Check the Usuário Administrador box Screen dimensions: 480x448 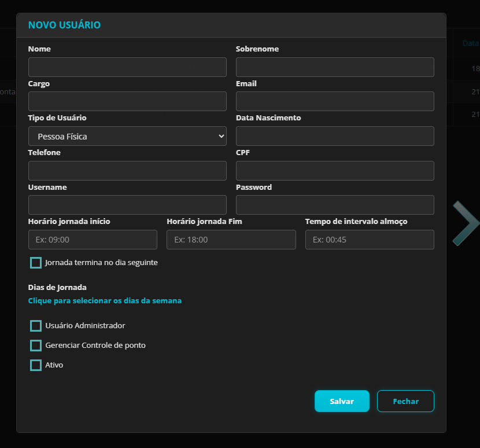pos(36,326)
